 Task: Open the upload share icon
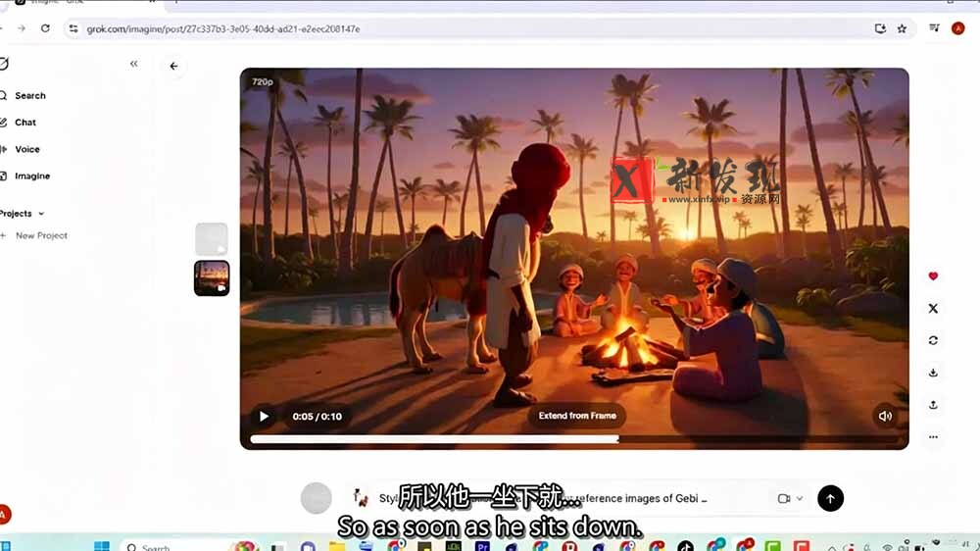tap(933, 405)
